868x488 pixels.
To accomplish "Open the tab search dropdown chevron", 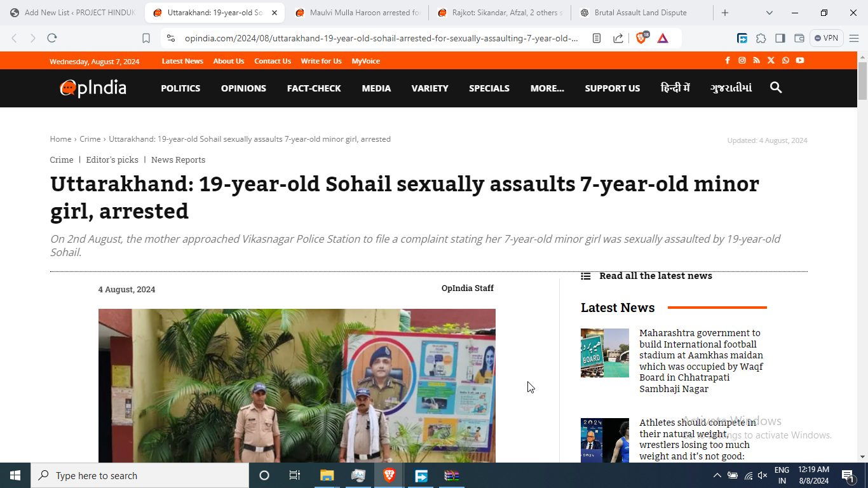I will pos(770,13).
